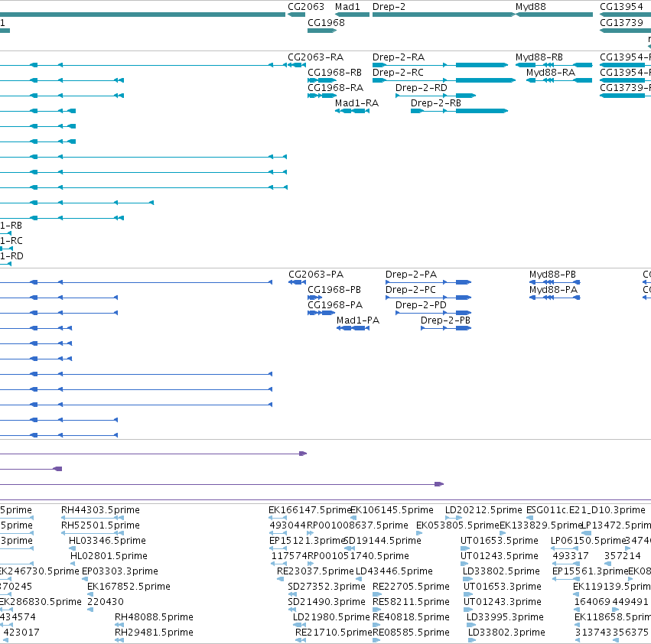Open EST LD43446.5prime
The width and height of the screenshot is (651, 644).
coord(394,571)
